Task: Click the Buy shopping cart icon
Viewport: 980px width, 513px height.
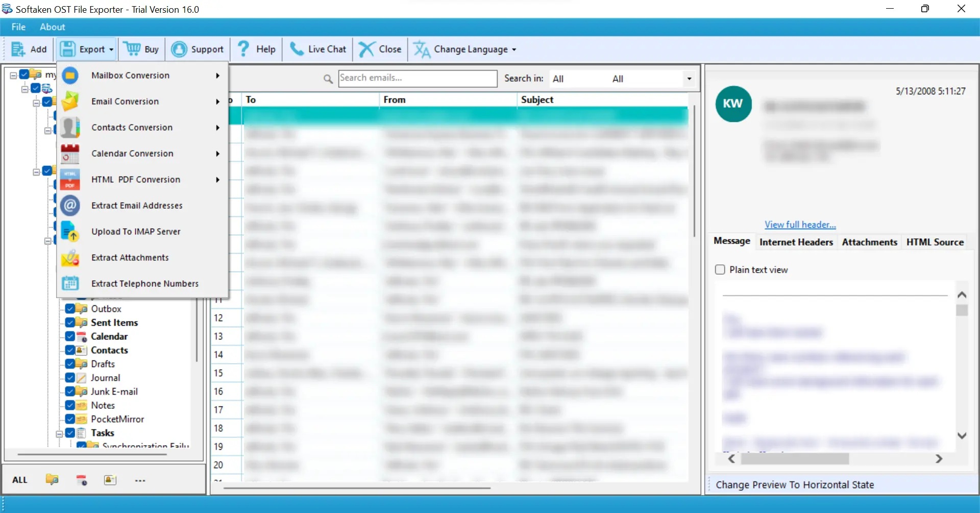Action: (x=132, y=49)
